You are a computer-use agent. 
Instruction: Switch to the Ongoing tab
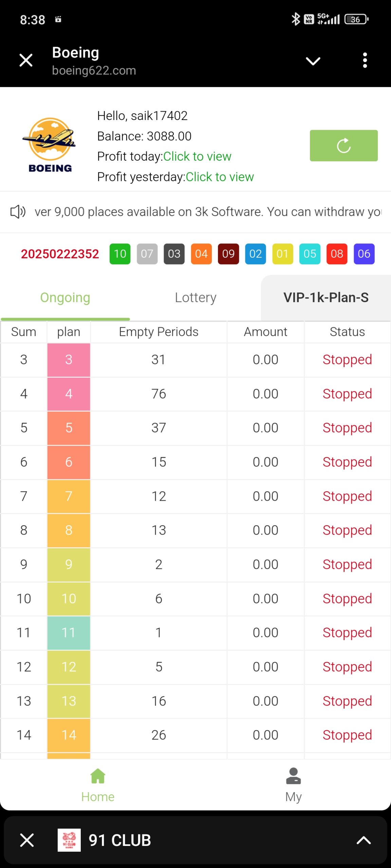click(65, 298)
